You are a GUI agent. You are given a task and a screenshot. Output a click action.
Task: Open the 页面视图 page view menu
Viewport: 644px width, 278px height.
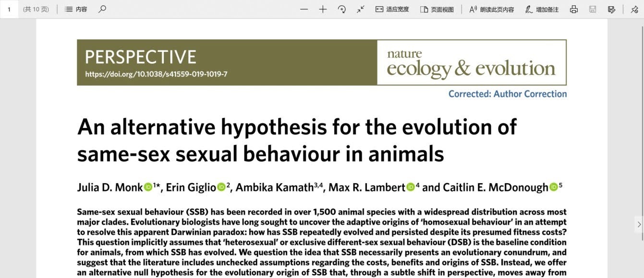437,9
